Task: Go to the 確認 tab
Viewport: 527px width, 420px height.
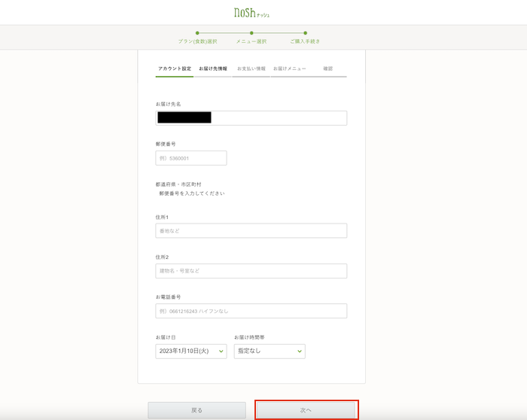Action: tap(327, 69)
